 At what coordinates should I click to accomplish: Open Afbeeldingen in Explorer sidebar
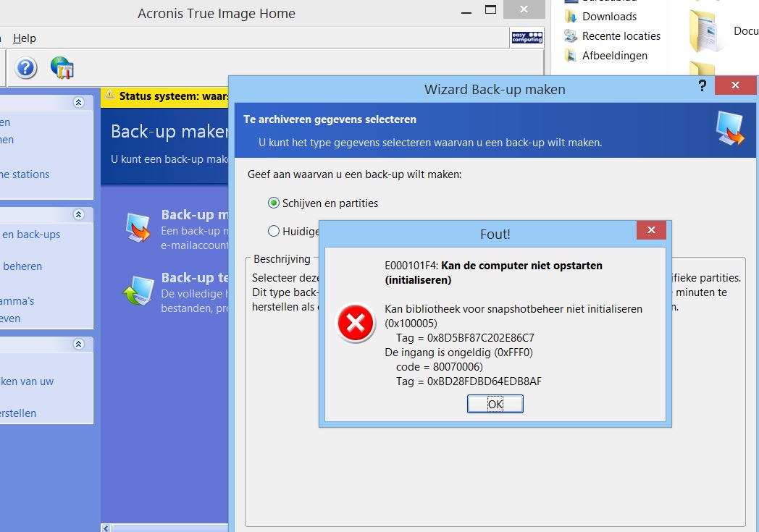[x=614, y=56]
